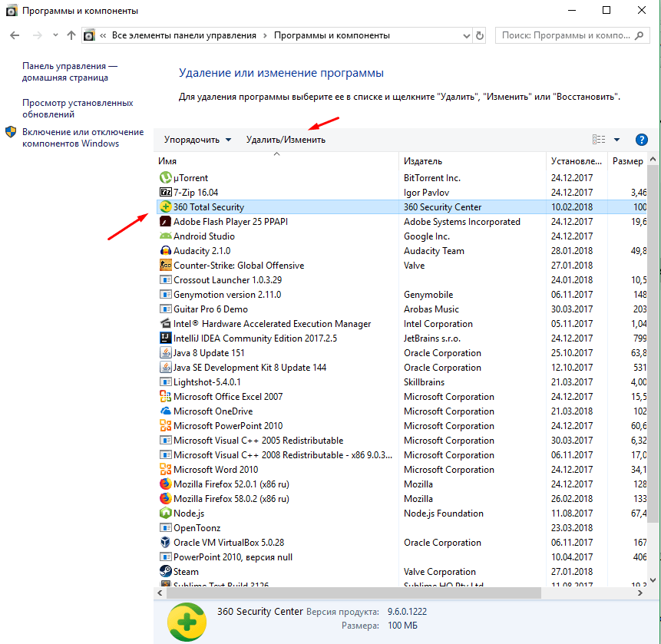Open Просмотр установленных обновлений link
Image resolution: width=661 pixels, height=644 pixels.
pos(78,108)
